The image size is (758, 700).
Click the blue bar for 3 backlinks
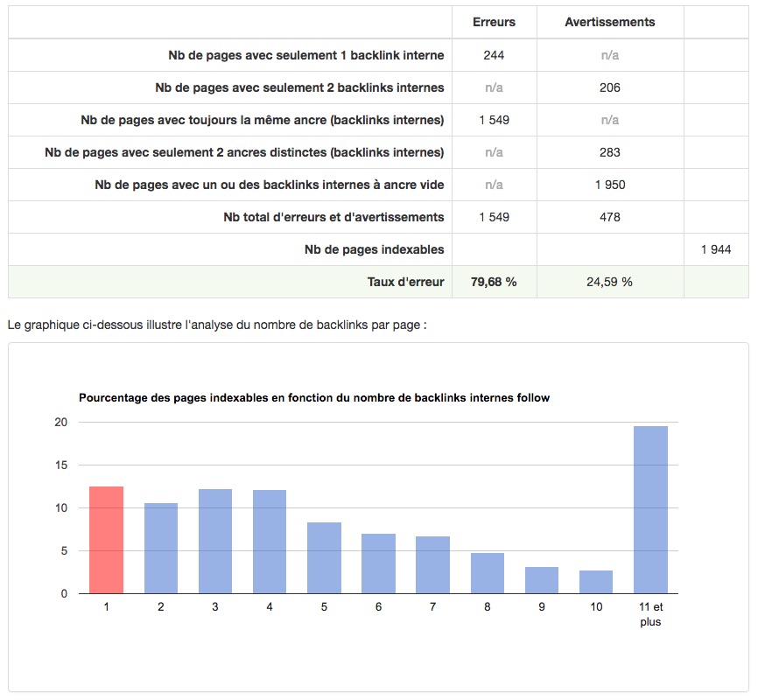pos(215,542)
